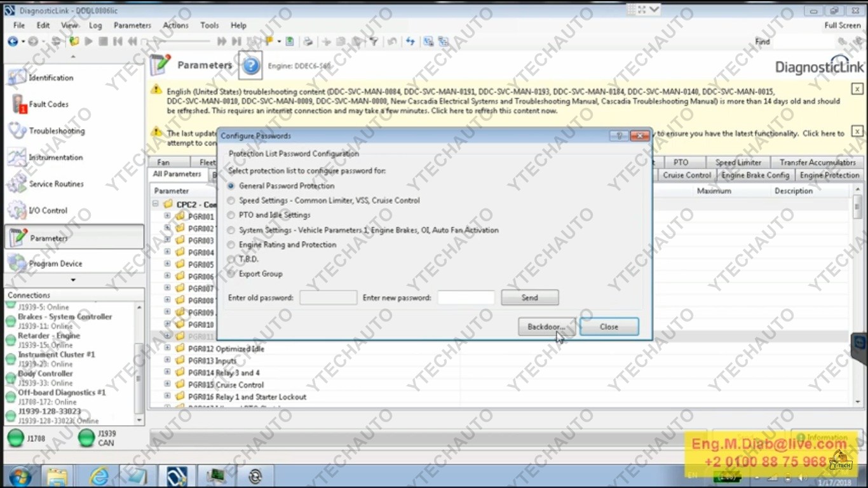Click the Configure Passwords dialog help button
Screen dimensions: 868x488
(x=619, y=136)
